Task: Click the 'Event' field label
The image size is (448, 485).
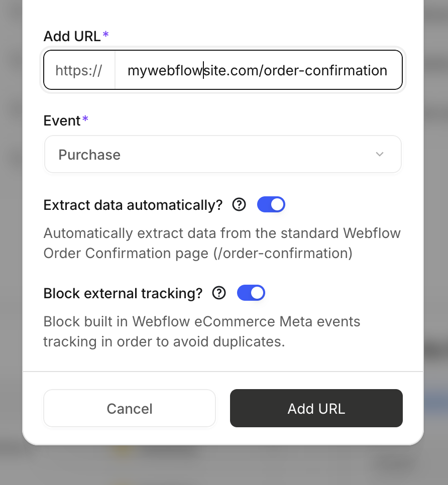Action: [62, 120]
